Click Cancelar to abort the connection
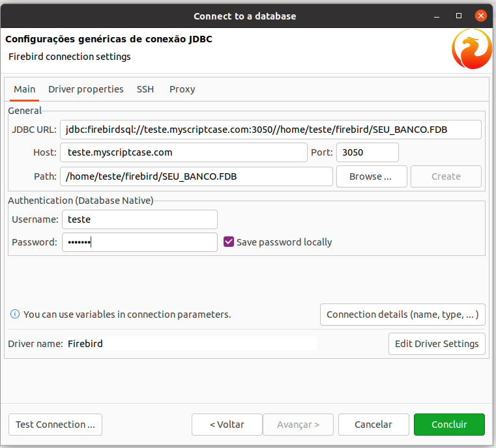 [x=373, y=425]
